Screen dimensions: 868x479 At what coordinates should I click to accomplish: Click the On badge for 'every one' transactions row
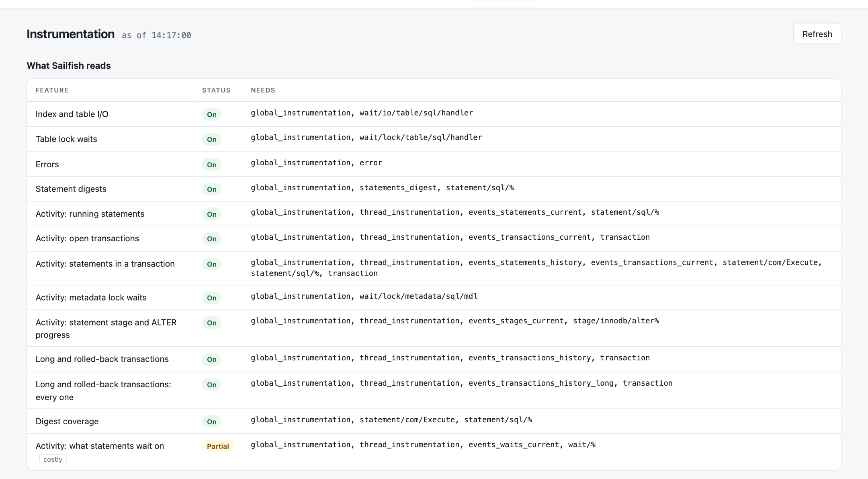pyautogui.click(x=212, y=385)
